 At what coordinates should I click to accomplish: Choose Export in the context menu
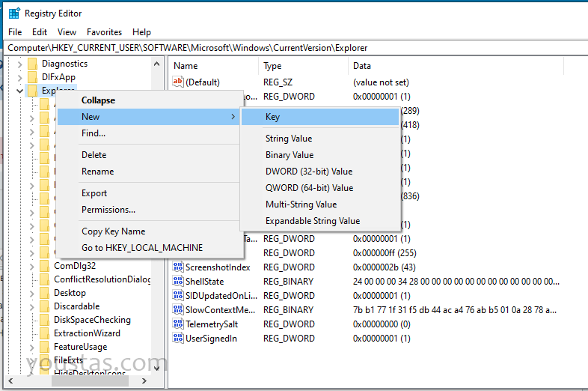click(x=148, y=193)
